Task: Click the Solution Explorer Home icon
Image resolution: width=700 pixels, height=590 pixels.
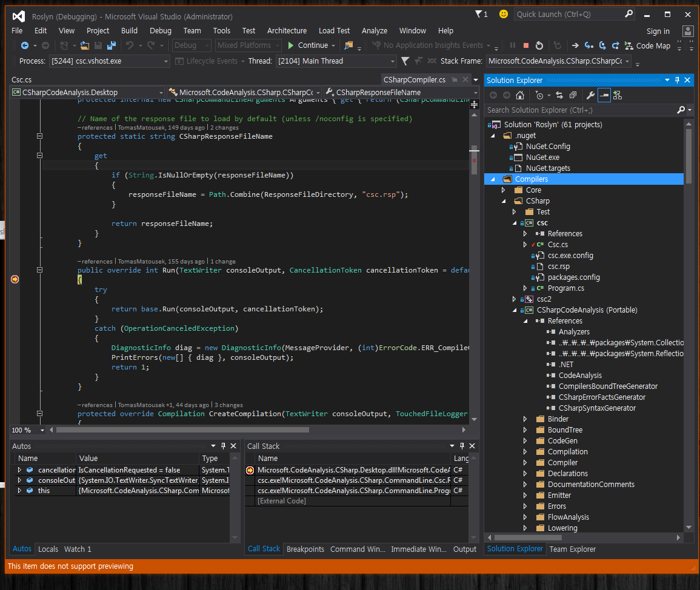Action: (x=519, y=95)
